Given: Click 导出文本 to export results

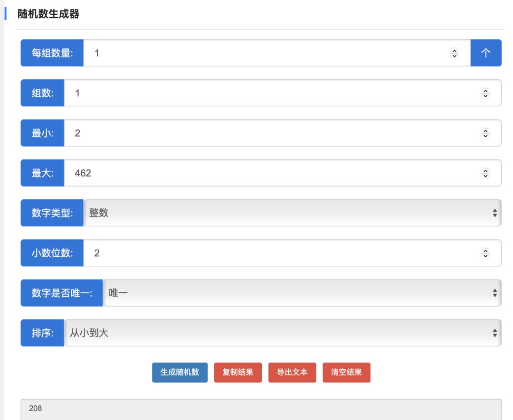Looking at the screenshot, I should (x=292, y=373).
